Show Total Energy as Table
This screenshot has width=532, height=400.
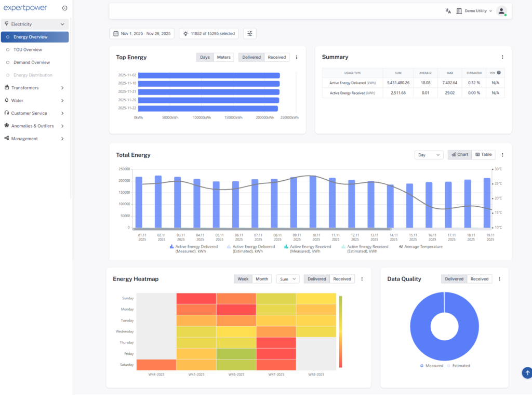tap(484, 154)
